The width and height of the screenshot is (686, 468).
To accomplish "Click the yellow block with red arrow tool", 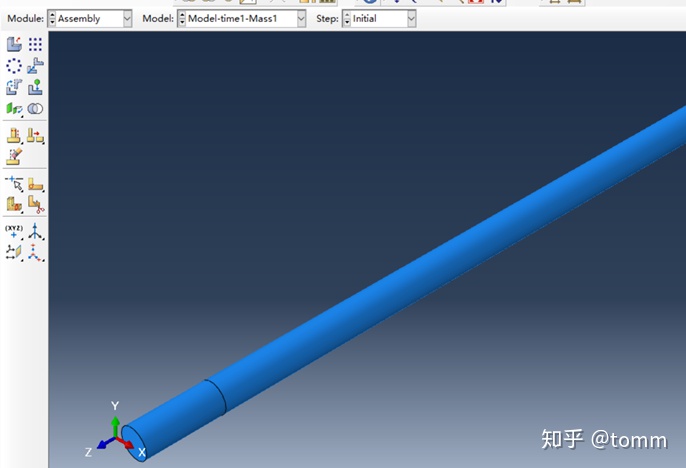I will 35,136.
